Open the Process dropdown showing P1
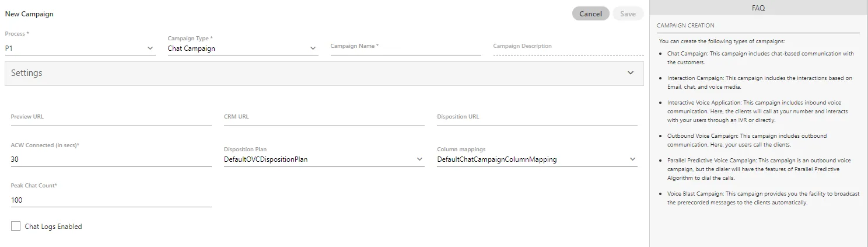Screen dimensions: 868x247 [80, 48]
